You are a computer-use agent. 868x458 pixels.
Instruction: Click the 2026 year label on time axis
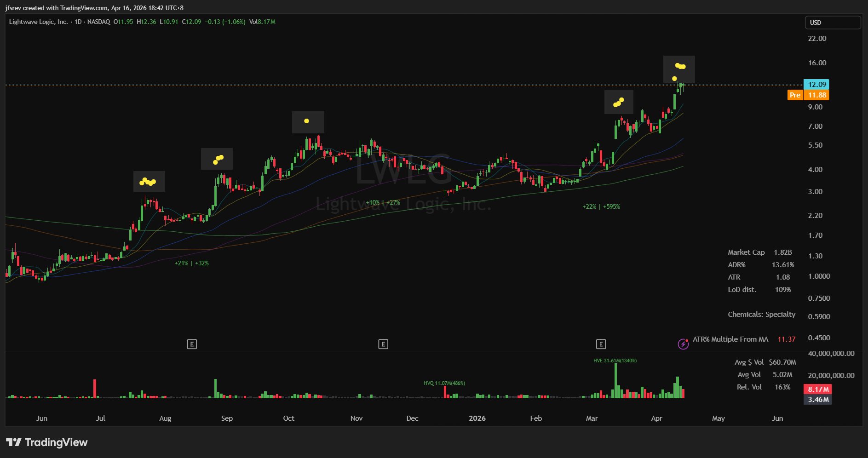477,418
